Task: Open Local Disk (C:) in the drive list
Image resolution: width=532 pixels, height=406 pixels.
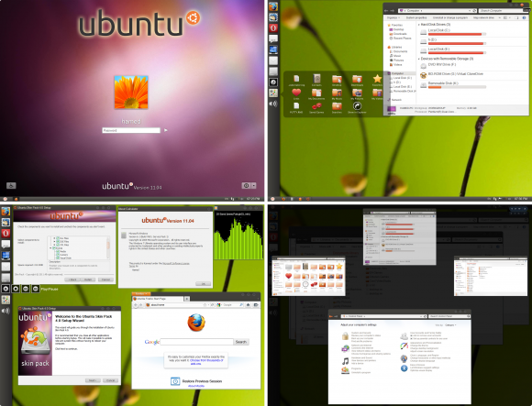Action: point(453,32)
